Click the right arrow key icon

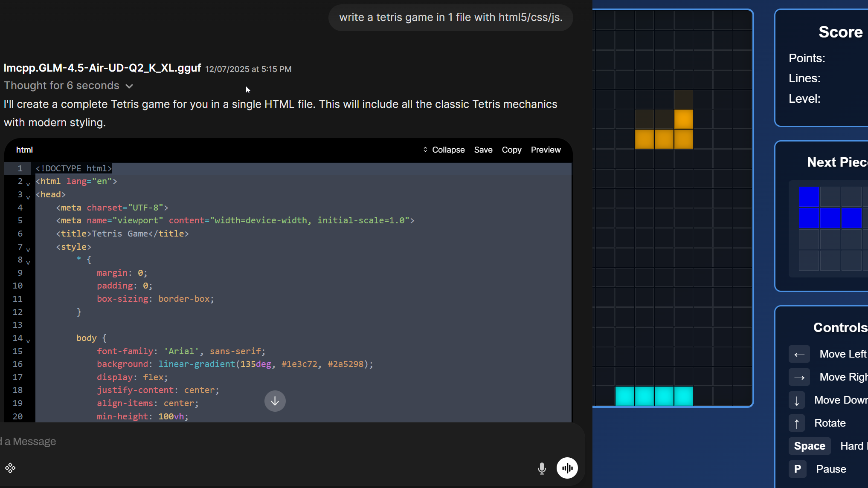(x=799, y=377)
